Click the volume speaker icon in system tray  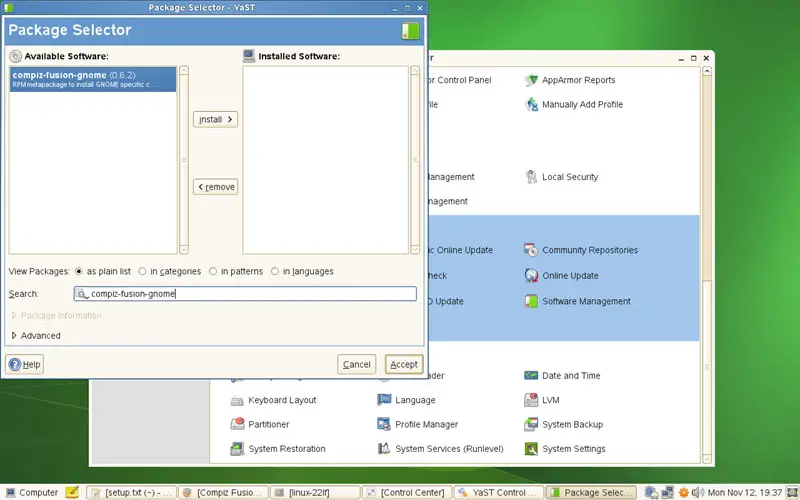[696, 492]
